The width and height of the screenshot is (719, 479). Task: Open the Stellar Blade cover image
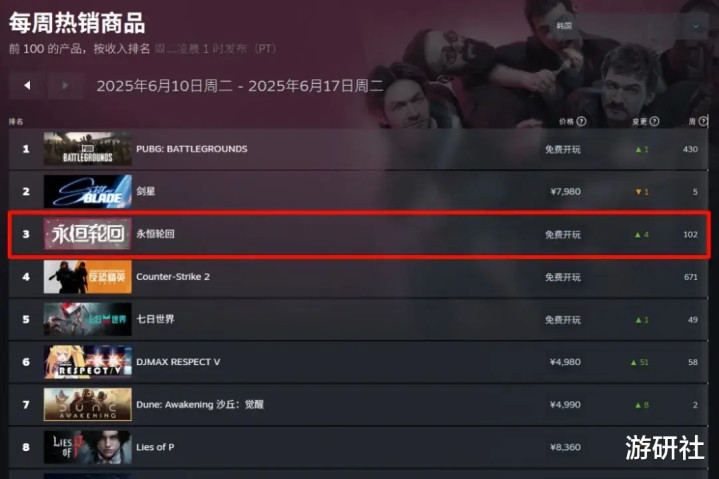[88, 192]
